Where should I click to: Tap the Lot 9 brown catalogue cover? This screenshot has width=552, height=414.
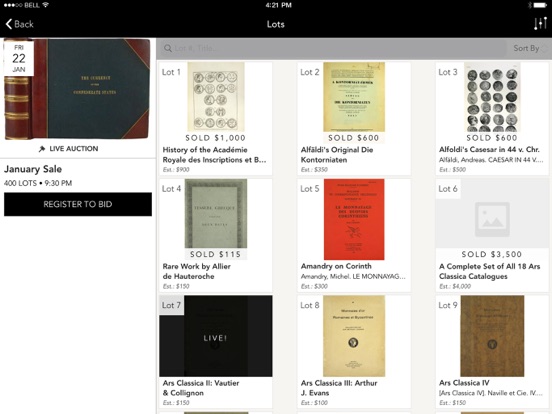[x=492, y=336]
